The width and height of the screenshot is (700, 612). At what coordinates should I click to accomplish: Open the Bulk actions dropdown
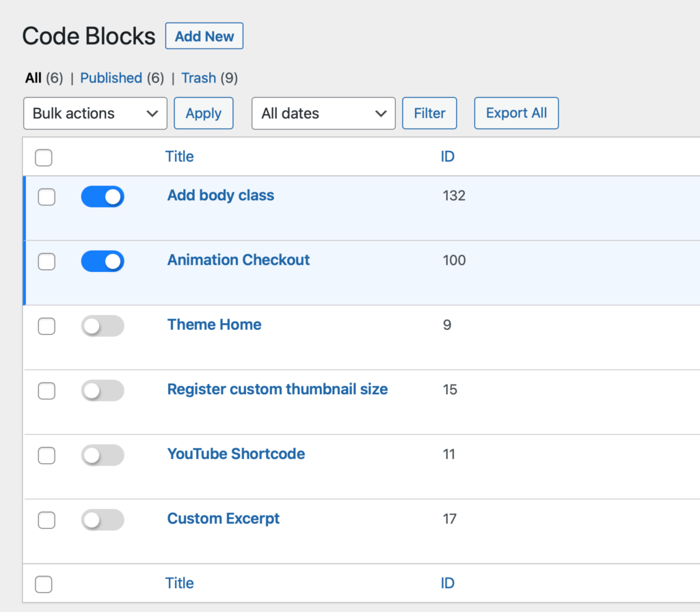(x=95, y=113)
